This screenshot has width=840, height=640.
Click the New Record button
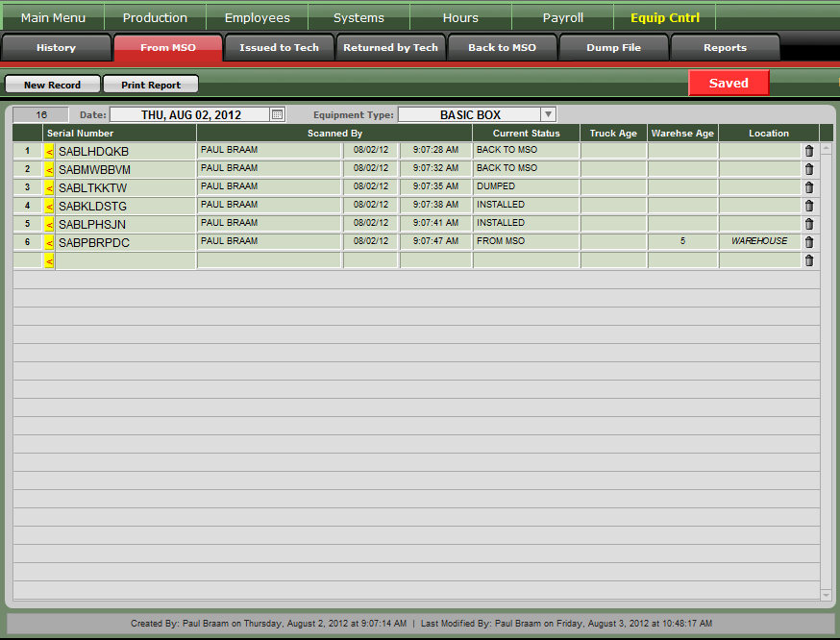(x=52, y=85)
